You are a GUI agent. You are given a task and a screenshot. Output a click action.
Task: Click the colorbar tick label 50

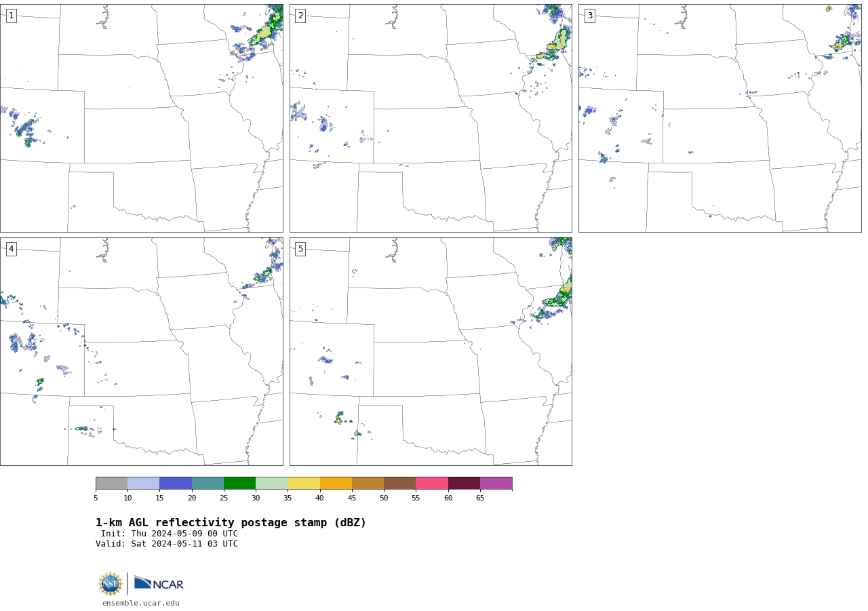[384, 498]
